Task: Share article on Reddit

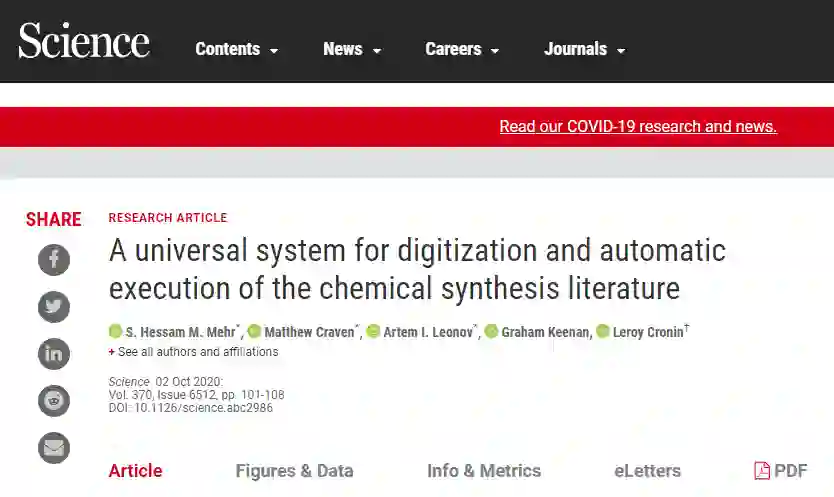Action: pos(54,400)
